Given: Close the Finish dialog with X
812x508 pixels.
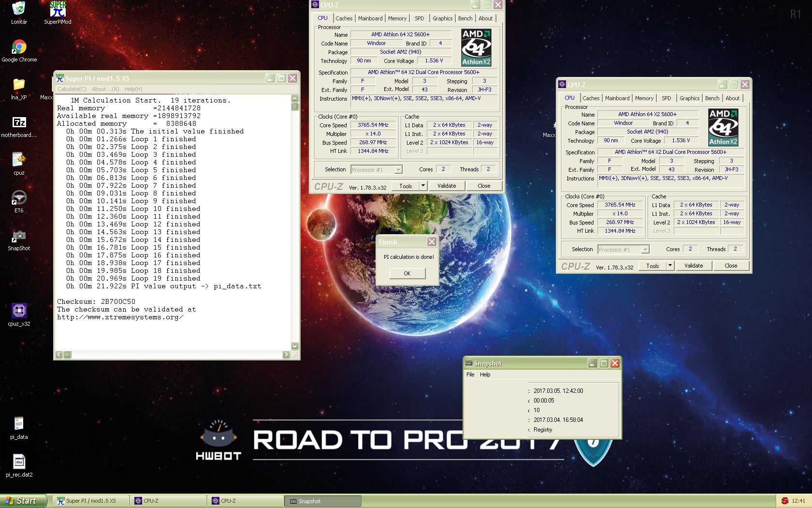Looking at the screenshot, I should pos(432,241).
